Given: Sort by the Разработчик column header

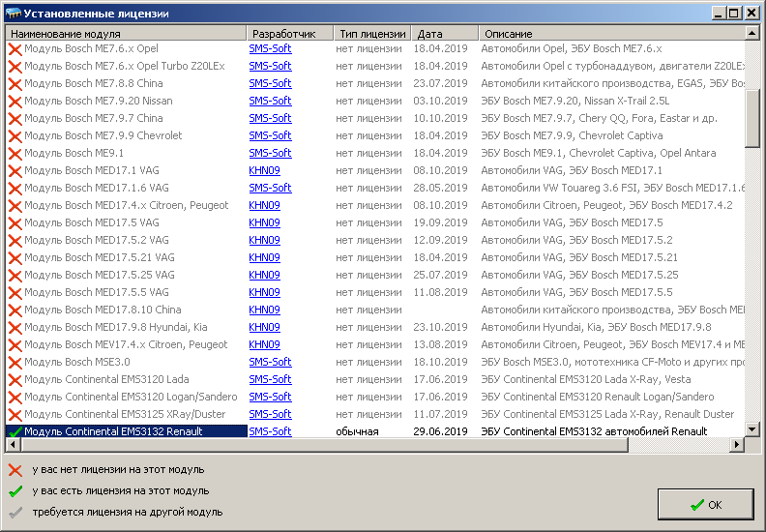Looking at the screenshot, I should click(x=289, y=33).
